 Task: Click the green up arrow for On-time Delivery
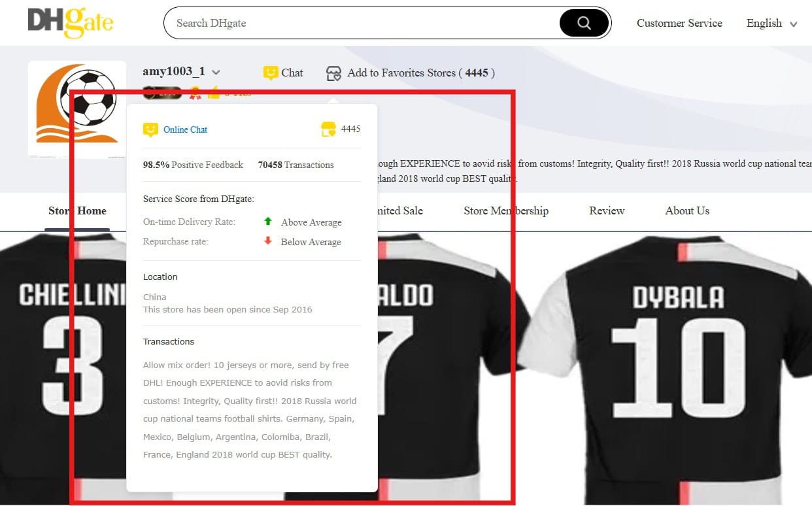[x=267, y=222]
